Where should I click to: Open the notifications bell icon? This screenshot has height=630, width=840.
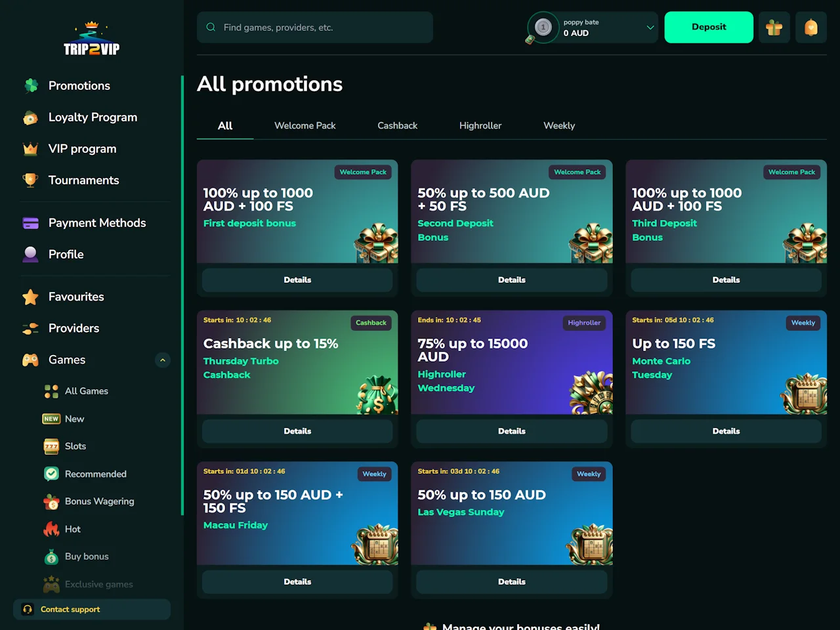pyautogui.click(x=811, y=28)
